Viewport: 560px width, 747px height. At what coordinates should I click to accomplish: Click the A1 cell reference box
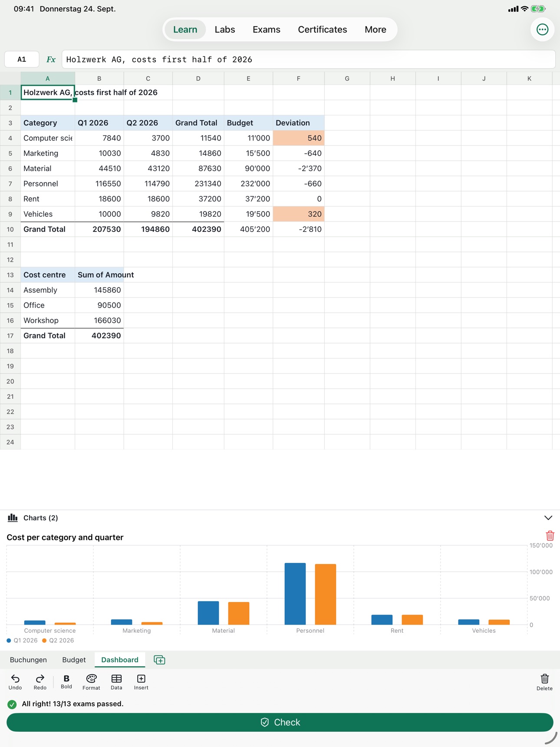[22, 59]
